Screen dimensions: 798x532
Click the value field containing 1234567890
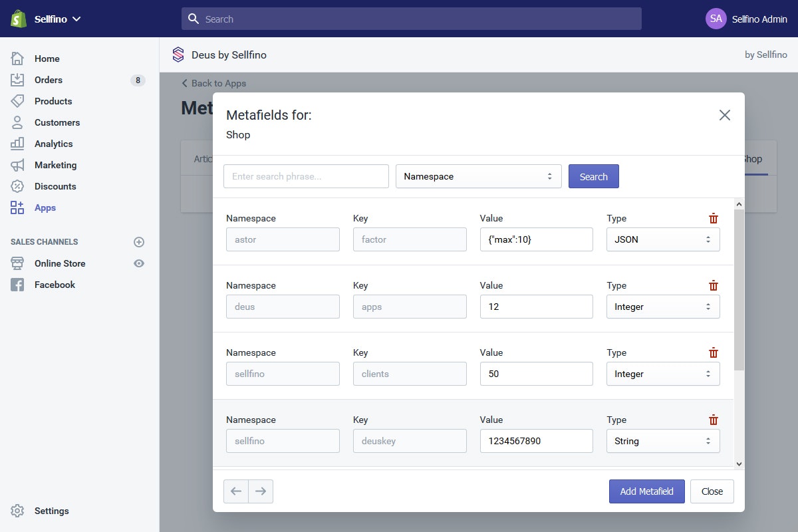click(536, 441)
